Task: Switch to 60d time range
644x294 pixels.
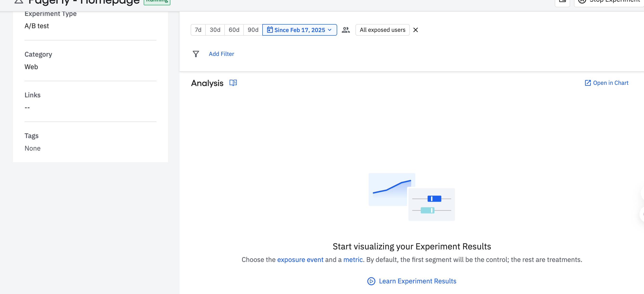Action: point(234,30)
